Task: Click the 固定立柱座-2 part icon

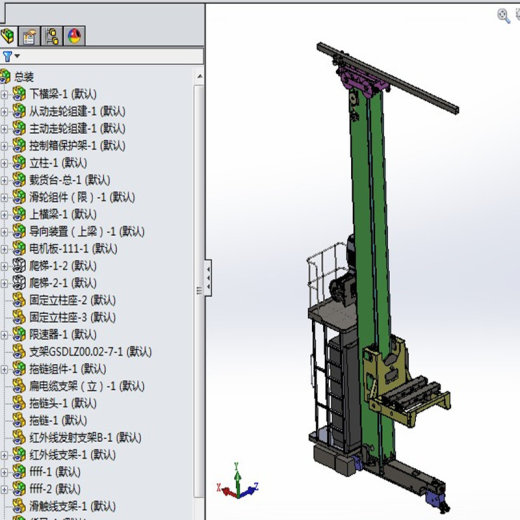Action: click(19, 300)
